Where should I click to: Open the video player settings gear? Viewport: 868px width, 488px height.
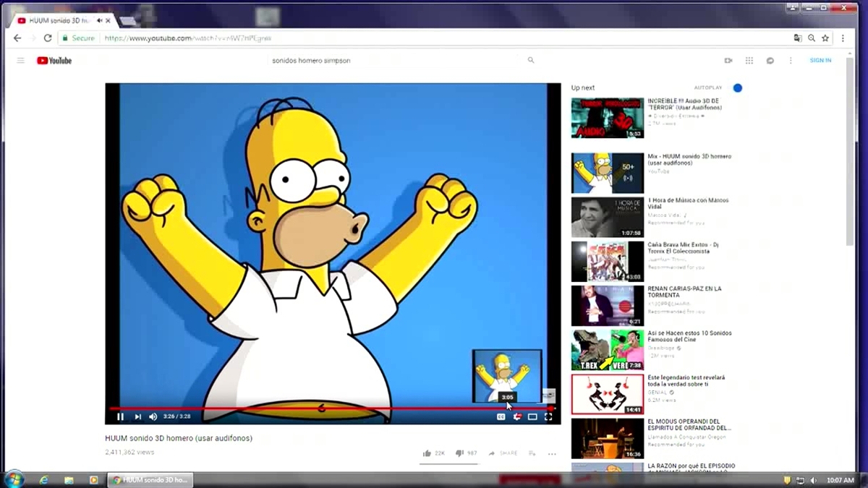(517, 416)
